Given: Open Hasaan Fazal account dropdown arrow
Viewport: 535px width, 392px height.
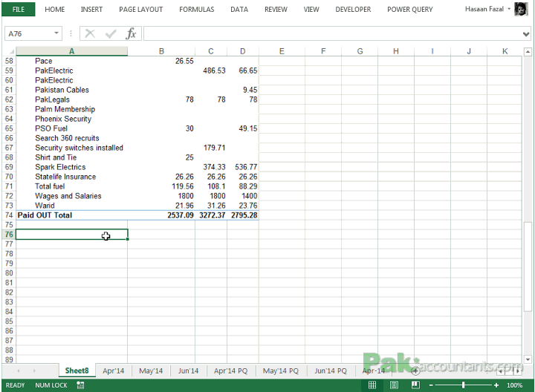Looking at the screenshot, I should (x=509, y=9).
